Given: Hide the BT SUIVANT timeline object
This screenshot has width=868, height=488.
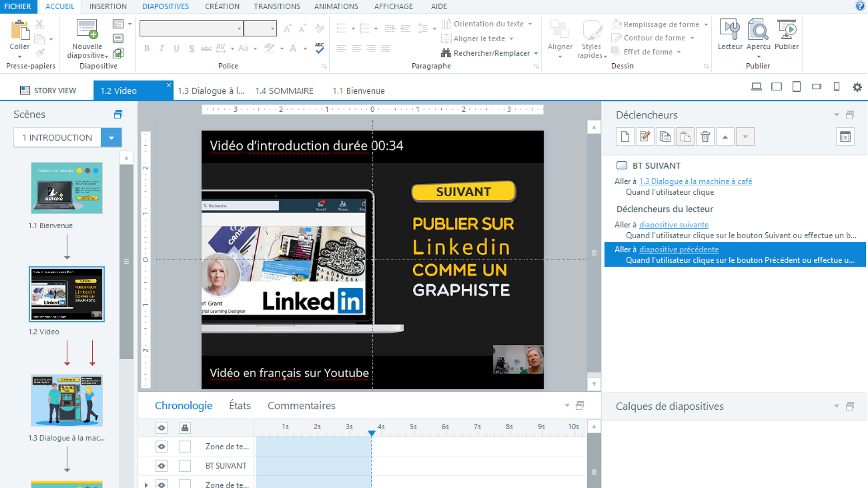Looking at the screenshot, I should tap(161, 465).
